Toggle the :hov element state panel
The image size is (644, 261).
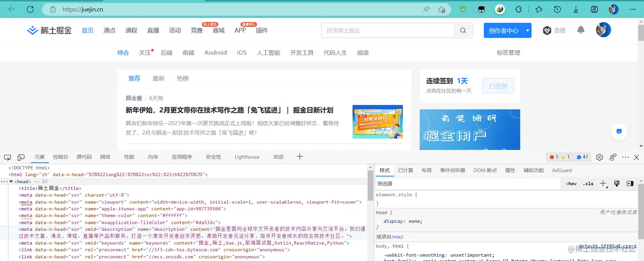[x=571, y=184]
